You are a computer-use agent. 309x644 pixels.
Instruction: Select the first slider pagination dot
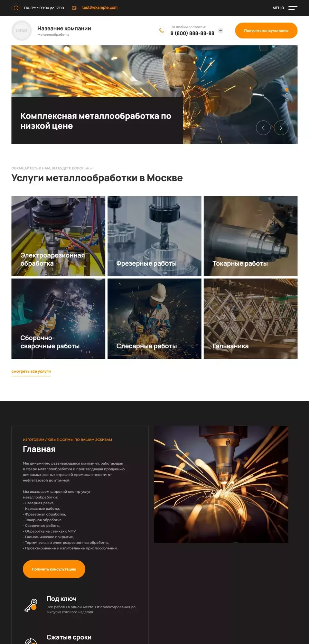pyautogui.click(x=287, y=90)
